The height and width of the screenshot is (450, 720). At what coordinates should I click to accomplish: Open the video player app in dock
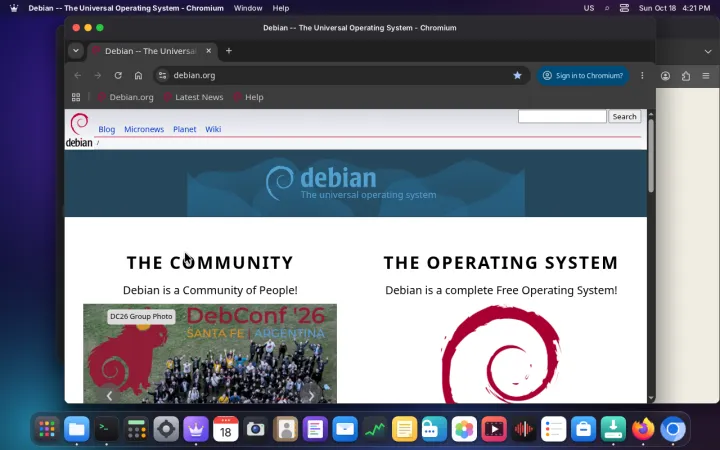(x=494, y=429)
